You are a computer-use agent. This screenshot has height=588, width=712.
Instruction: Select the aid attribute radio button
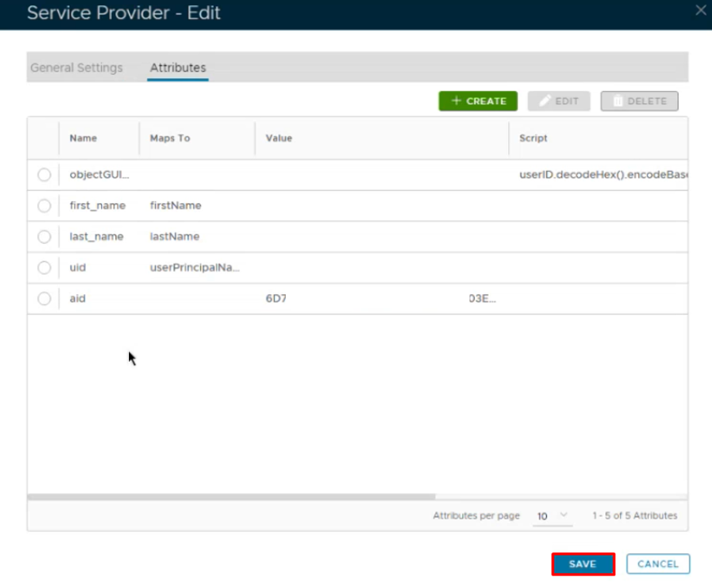[x=44, y=299]
